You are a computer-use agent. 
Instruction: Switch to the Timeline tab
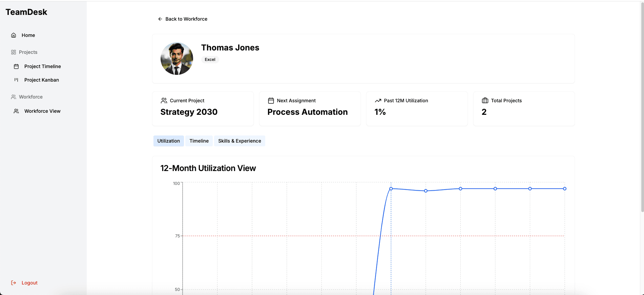pyautogui.click(x=199, y=141)
